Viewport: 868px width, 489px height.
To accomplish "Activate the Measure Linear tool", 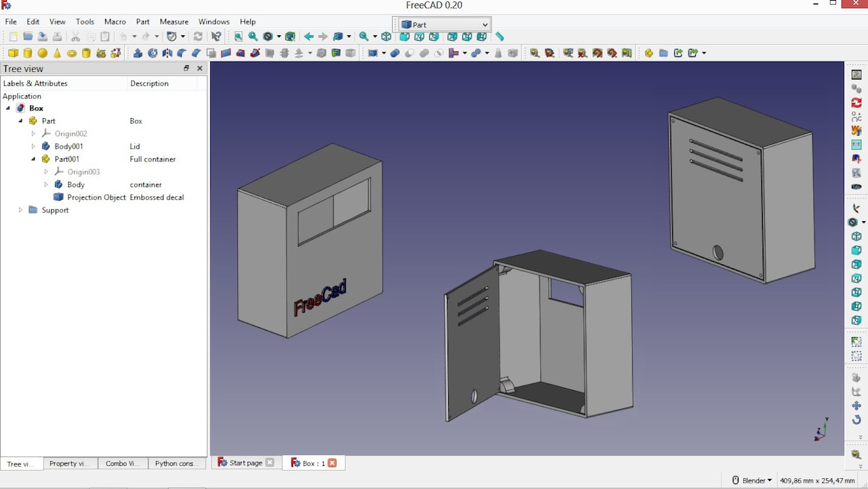I will point(534,53).
